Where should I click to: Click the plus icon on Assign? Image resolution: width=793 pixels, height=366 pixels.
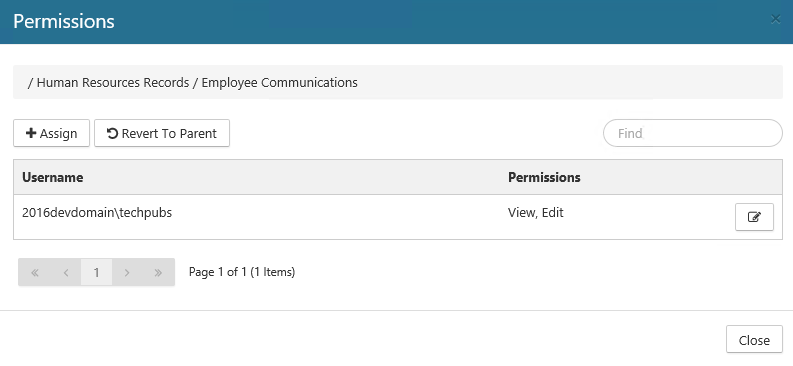tap(31, 133)
